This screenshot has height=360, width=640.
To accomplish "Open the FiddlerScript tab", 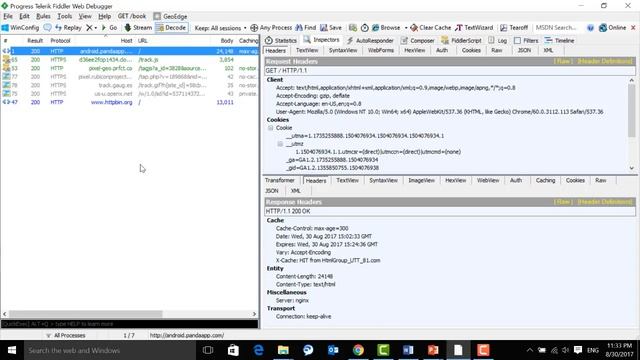I will coord(462,40).
